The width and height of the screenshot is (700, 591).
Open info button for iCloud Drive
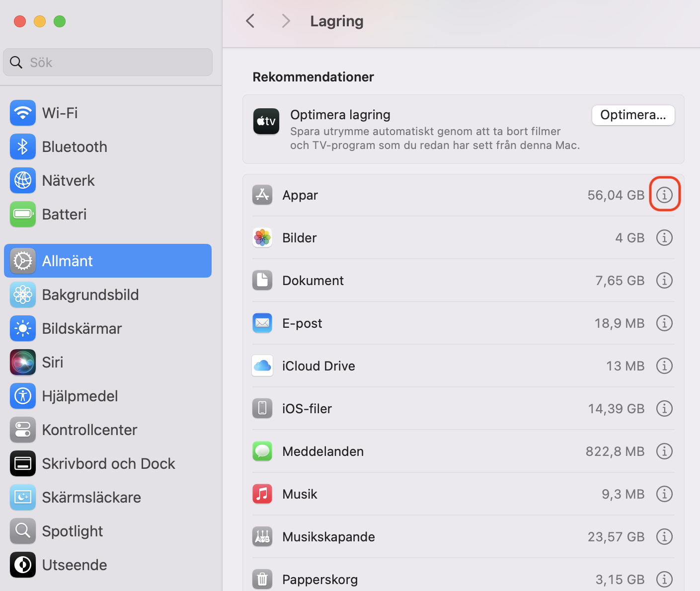[x=664, y=366]
